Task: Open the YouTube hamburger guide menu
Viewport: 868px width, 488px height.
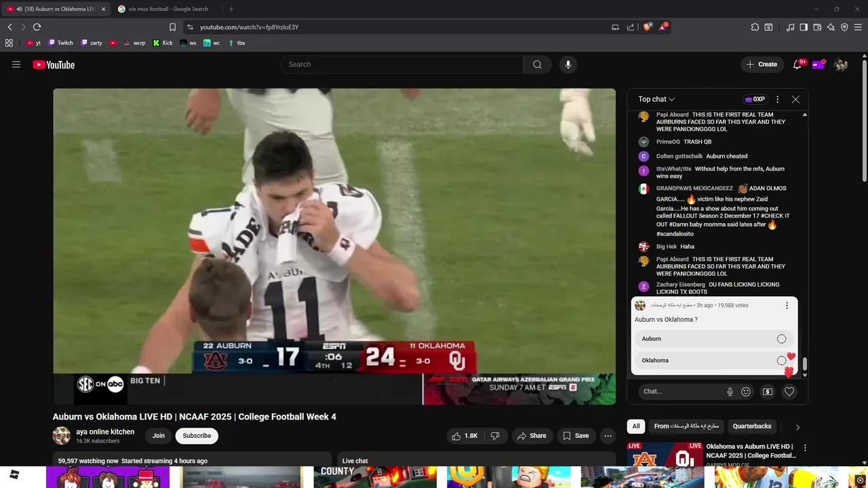Action: (16, 64)
